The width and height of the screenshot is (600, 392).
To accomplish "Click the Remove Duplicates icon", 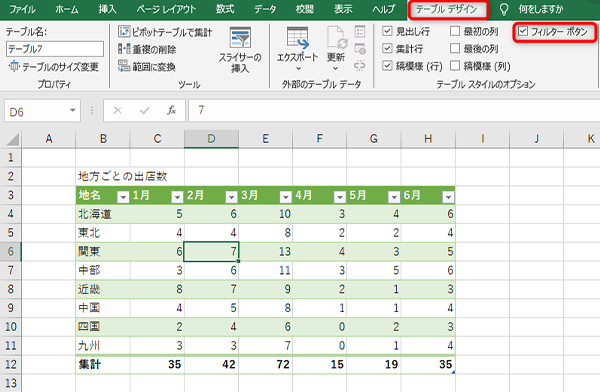I will click(x=124, y=49).
